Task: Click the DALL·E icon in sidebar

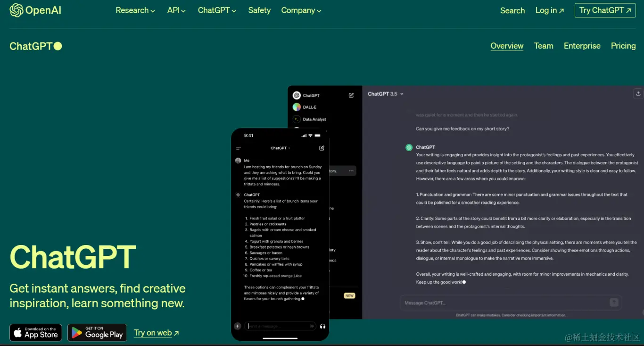Action: pos(297,107)
